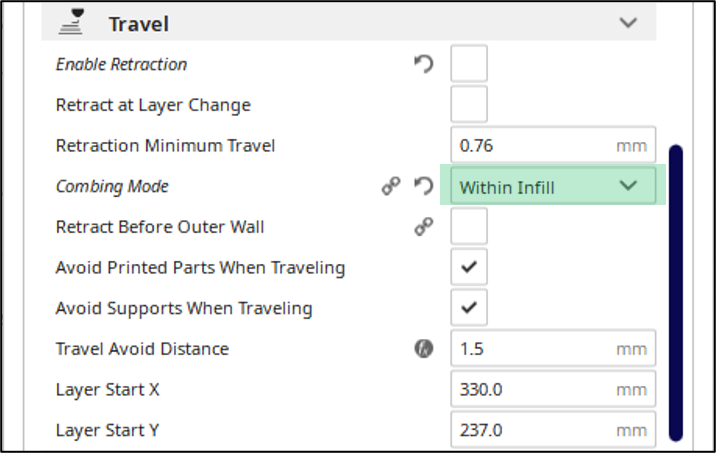Click the Layer Start Y input field

click(x=553, y=429)
